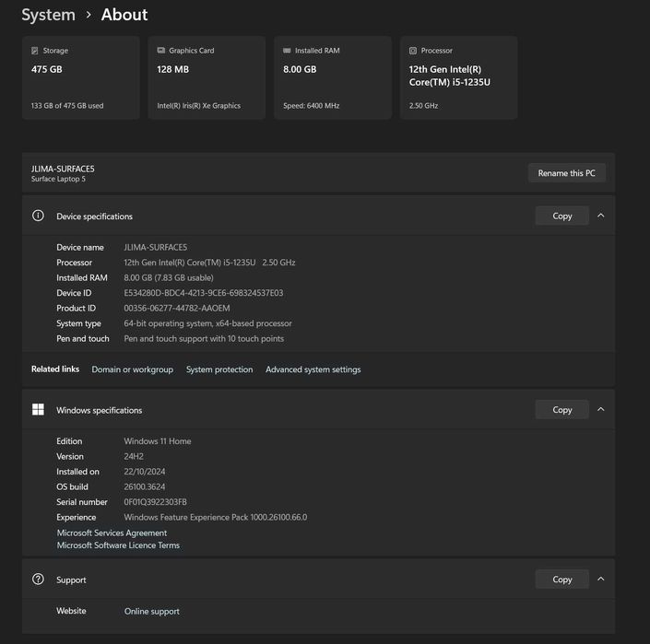This screenshot has width=650, height=644.
Task: Go back to System breadcrumb
Action: 48,15
